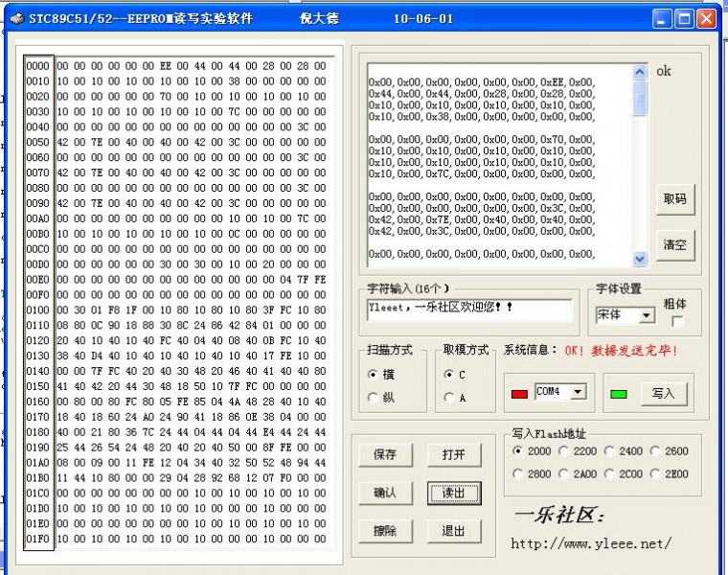Image resolution: width=728 pixels, height=575 pixels.
Task: Click the red COM port status indicator
Action: pos(518,393)
